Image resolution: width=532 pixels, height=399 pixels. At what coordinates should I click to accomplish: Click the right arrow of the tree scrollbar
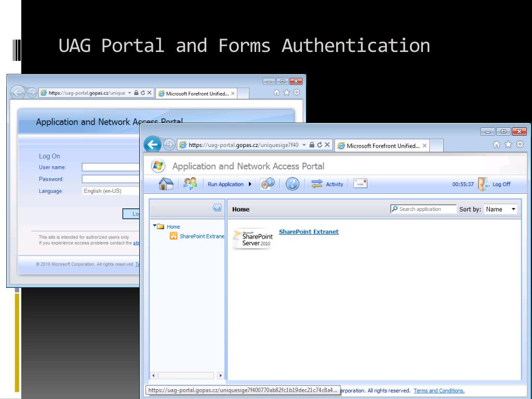[220, 376]
